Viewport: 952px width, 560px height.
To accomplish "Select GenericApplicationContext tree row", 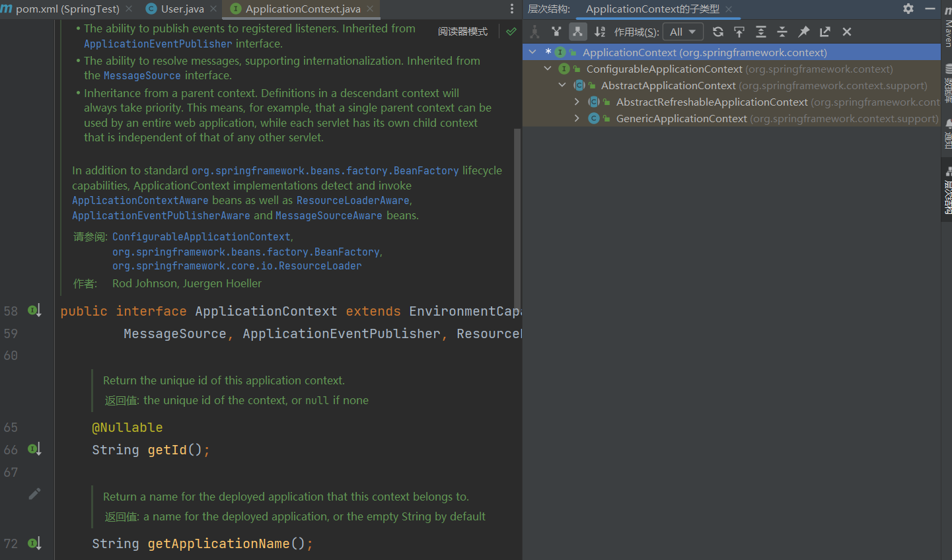I will coord(731,118).
